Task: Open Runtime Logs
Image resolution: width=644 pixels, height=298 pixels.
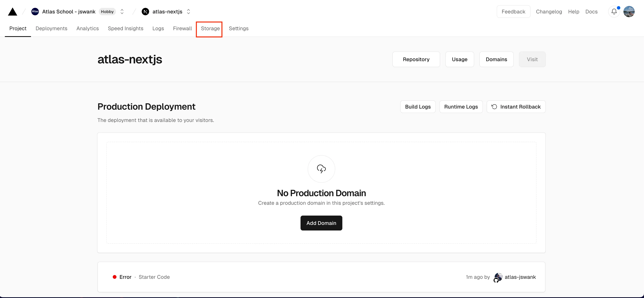Action: [461, 107]
